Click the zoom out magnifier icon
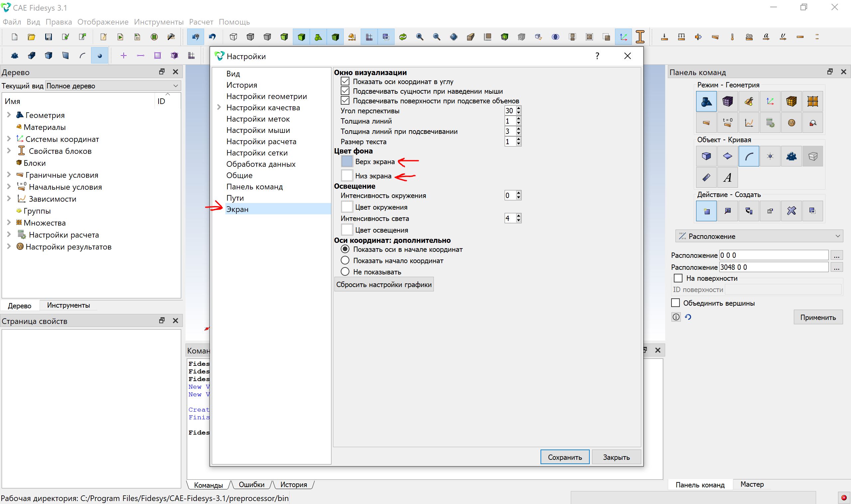The height and width of the screenshot is (504, 851). coord(437,37)
